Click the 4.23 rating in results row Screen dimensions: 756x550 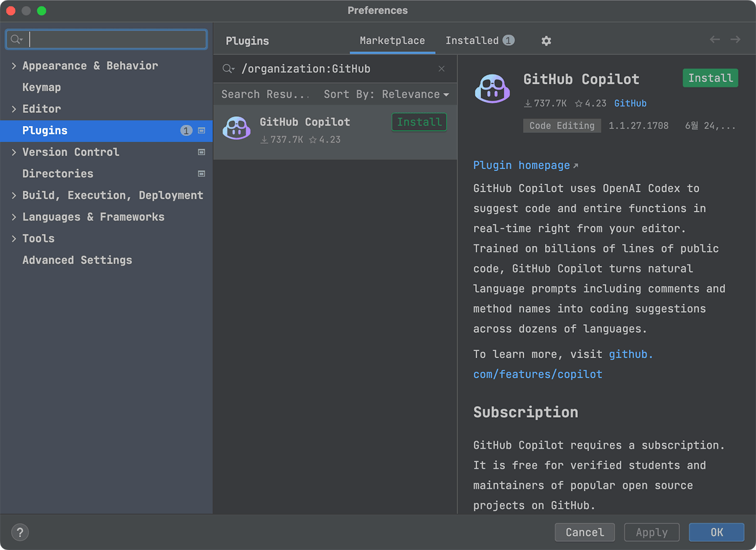pyautogui.click(x=325, y=139)
